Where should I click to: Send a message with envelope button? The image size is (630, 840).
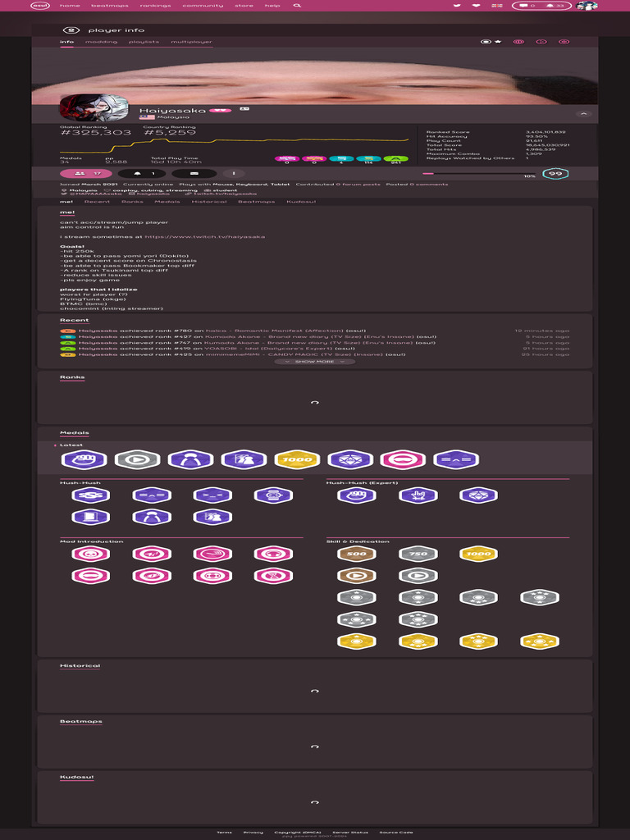[x=194, y=174]
